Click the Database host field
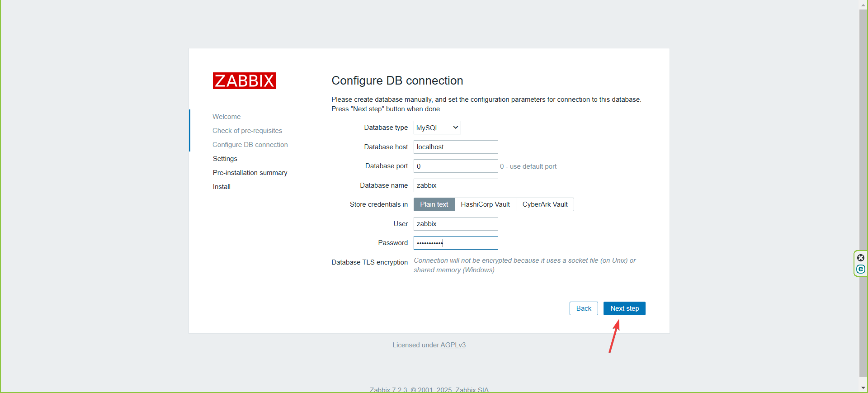The width and height of the screenshot is (868, 393). click(x=456, y=147)
